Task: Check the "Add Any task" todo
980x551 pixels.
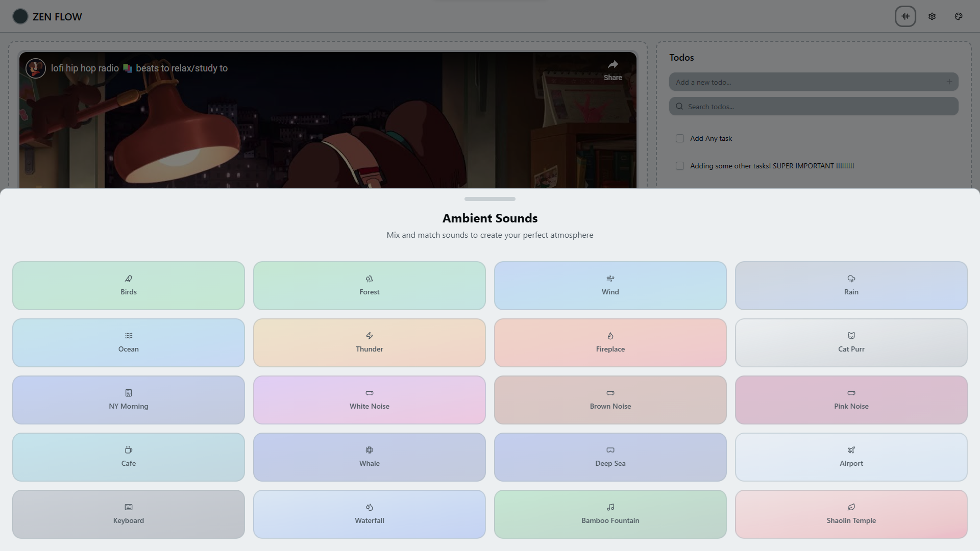Action: point(680,138)
